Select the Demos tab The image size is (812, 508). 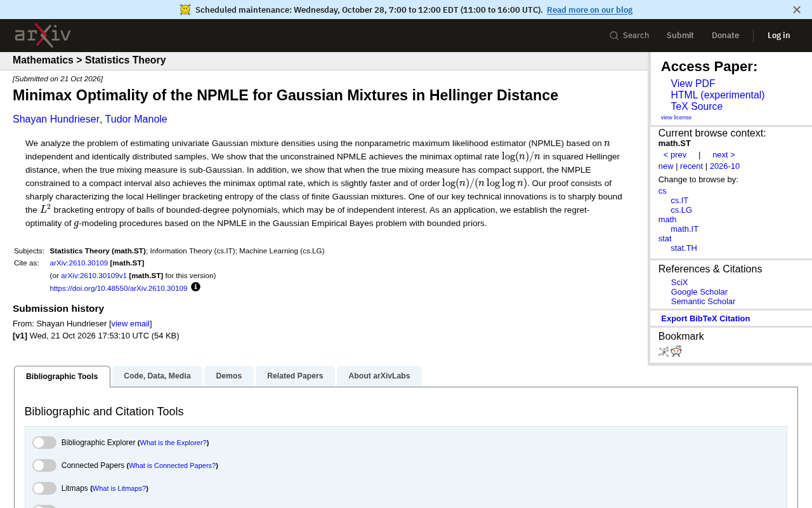tap(229, 376)
